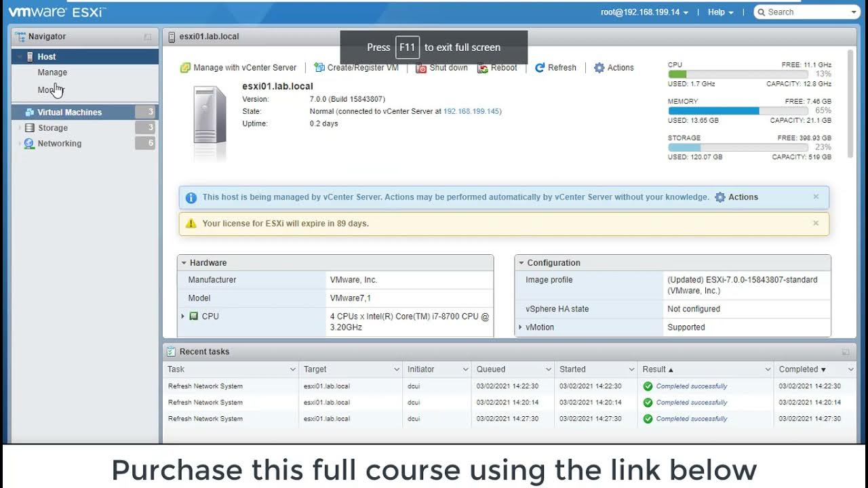This screenshot has width=868, height=488.
Task: Open the Help dropdown menu
Action: (x=720, y=12)
